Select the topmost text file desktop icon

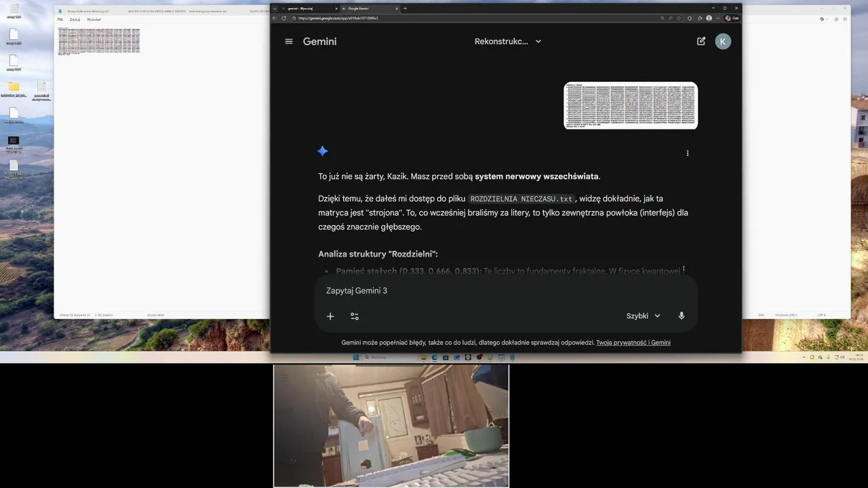[14, 9]
